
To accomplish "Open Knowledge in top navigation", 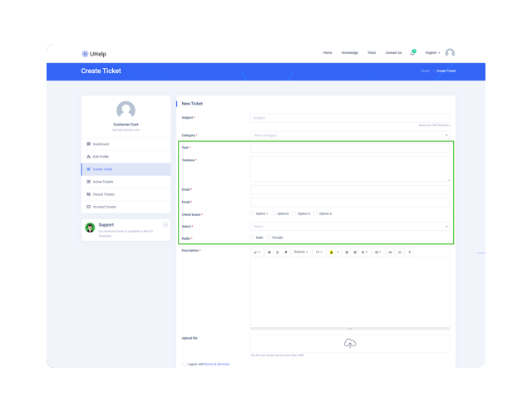I will (x=350, y=53).
